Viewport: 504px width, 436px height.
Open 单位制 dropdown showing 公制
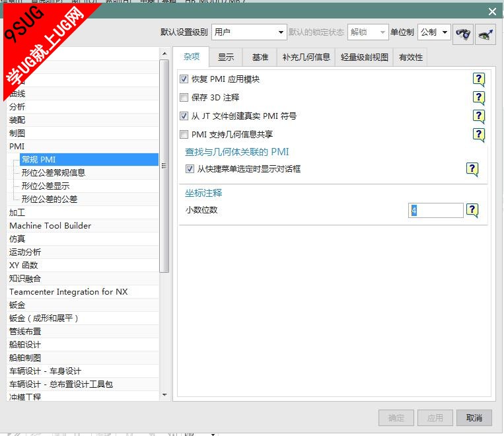click(434, 32)
